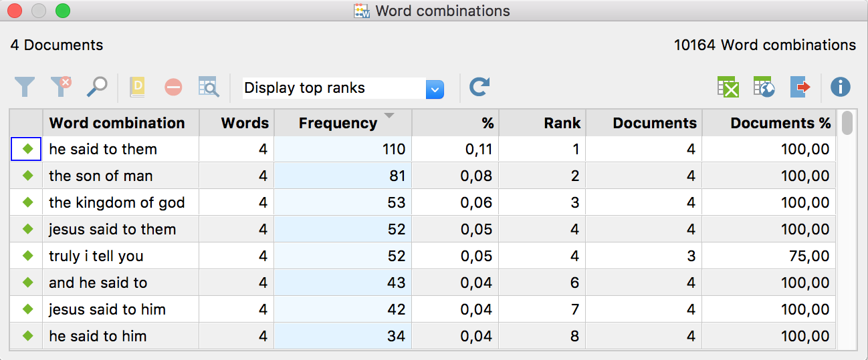This screenshot has height=360, width=868.
Task: Open table as HTML icon
Action: pos(764,87)
